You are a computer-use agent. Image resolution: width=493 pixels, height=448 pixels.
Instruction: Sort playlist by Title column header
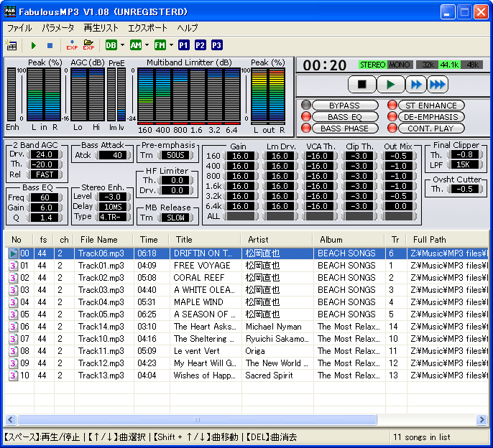tap(205, 240)
